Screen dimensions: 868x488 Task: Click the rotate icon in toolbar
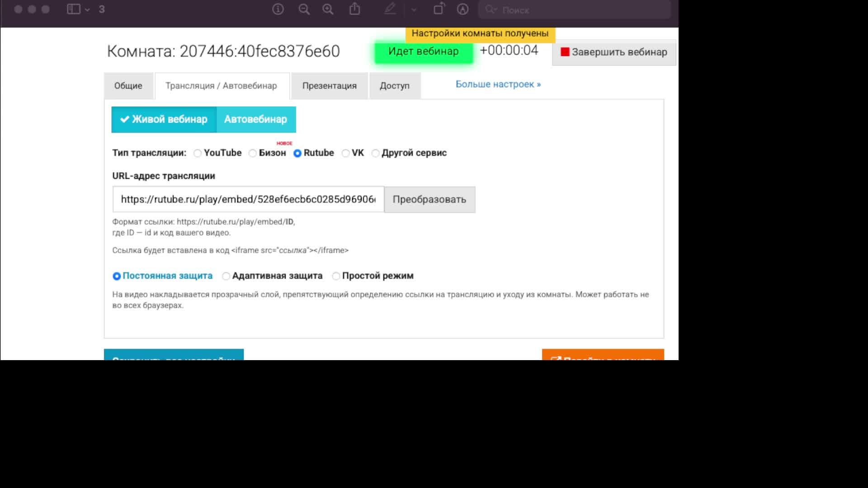[439, 9]
